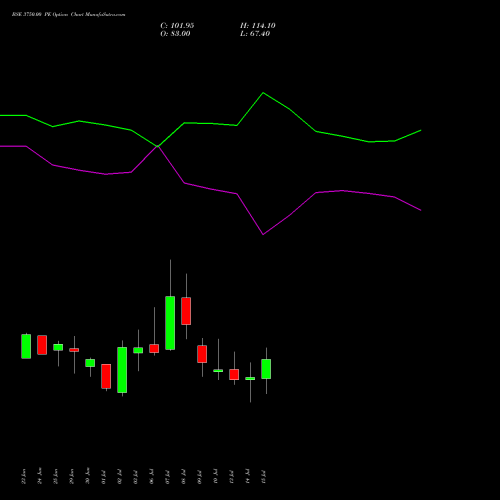The height and width of the screenshot is (500, 500).
Task: Select the tallest green candlestick
Action: 170,323
